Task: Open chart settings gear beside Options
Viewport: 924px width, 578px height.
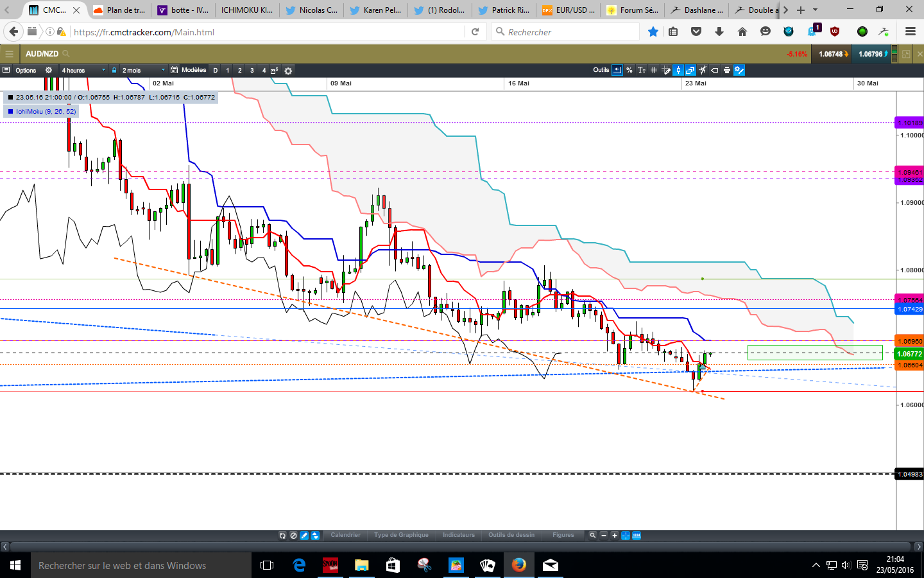Action: tap(49, 71)
